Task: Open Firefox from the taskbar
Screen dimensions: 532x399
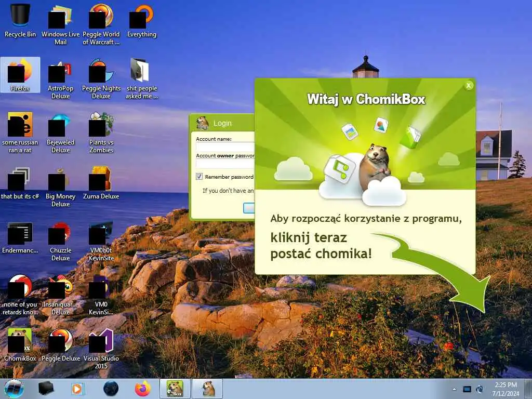Action: 142,389
